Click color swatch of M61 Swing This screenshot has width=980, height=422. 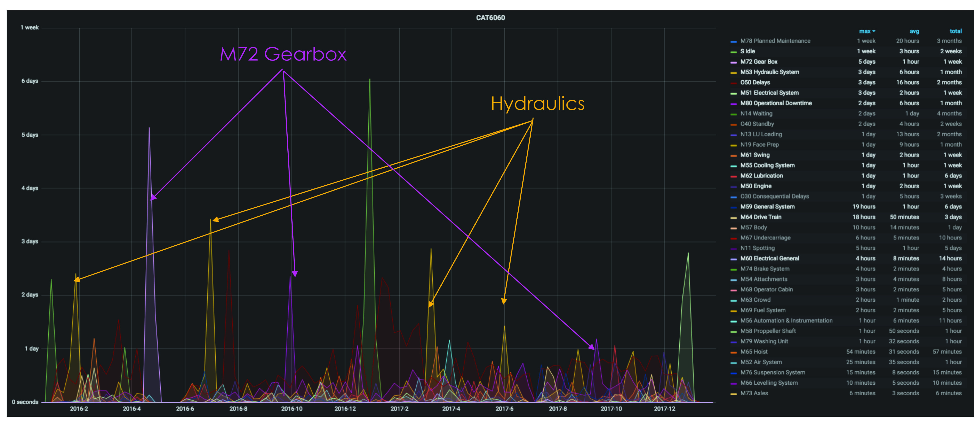(733, 156)
